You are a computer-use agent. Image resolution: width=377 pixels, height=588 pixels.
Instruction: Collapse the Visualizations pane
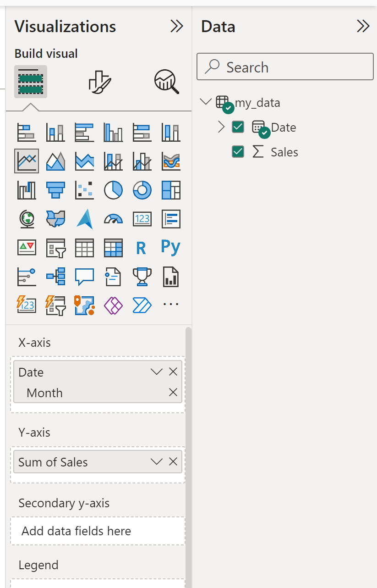(176, 27)
